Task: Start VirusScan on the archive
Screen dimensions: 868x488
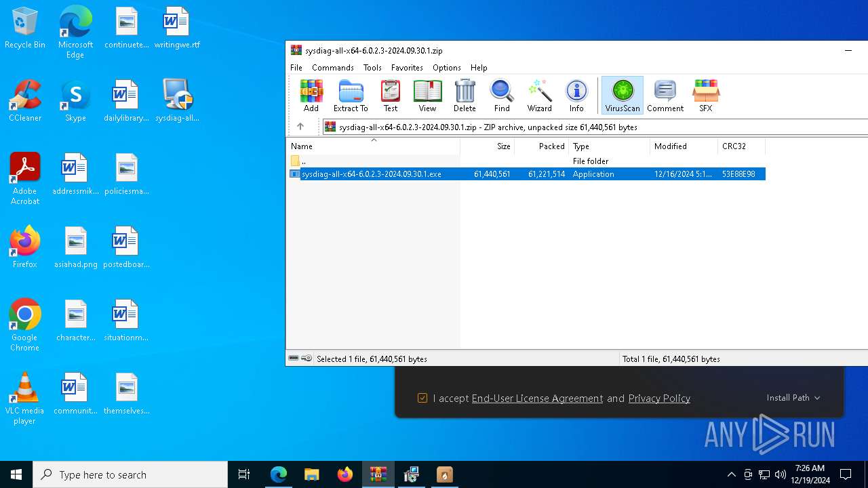Action: click(623, 96)
